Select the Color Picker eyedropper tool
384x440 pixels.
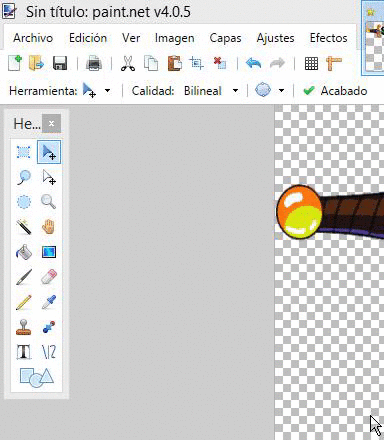click(49, 302)
